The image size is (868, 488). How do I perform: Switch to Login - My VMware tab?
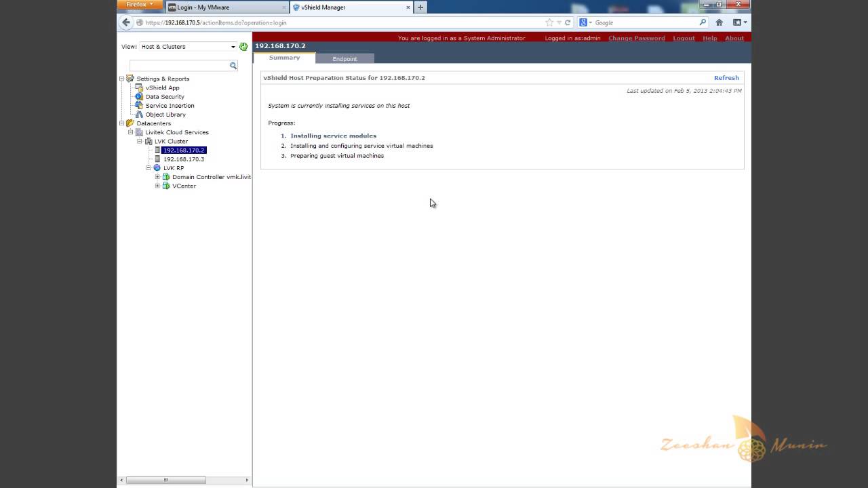226,7
